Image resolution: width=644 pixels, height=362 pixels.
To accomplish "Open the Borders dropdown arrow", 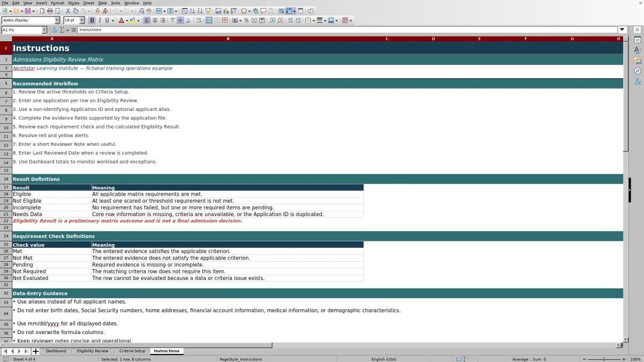I will [313, 20].
